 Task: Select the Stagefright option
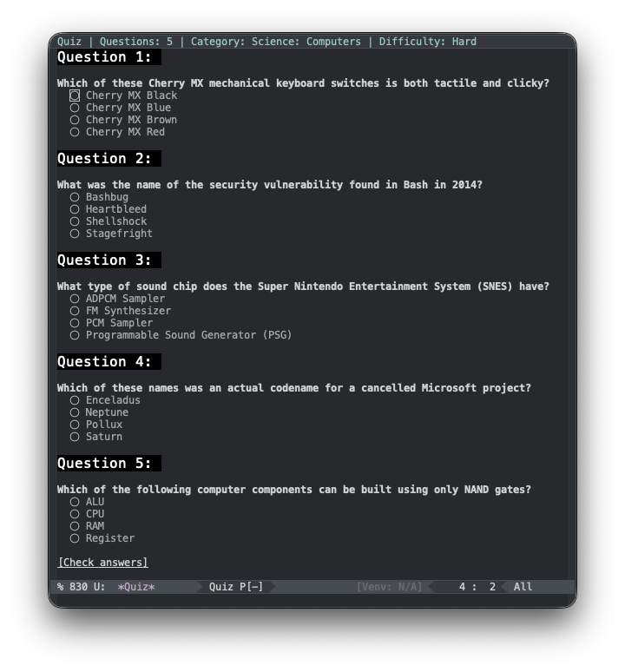coord(75,234)
